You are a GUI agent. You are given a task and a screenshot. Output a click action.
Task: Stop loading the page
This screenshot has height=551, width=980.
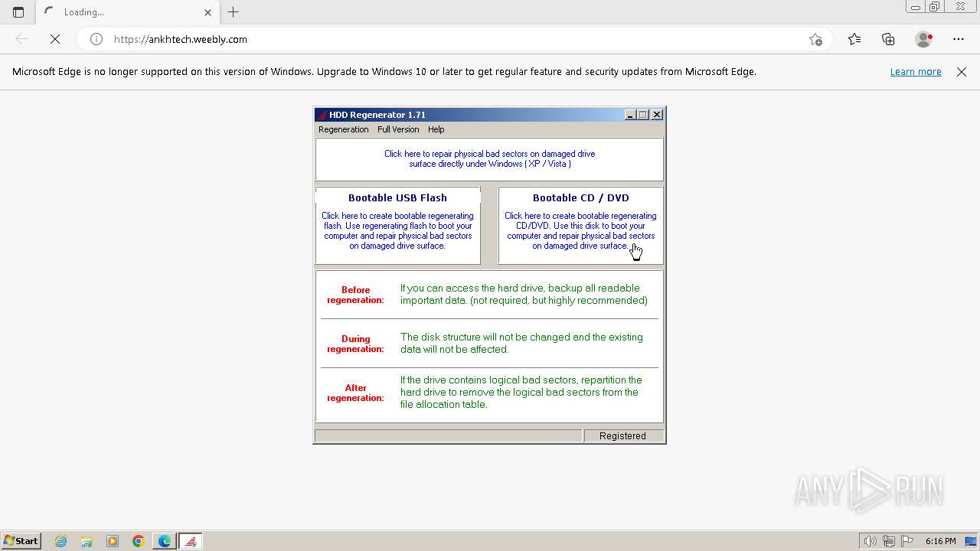click(x=55, y=39)
